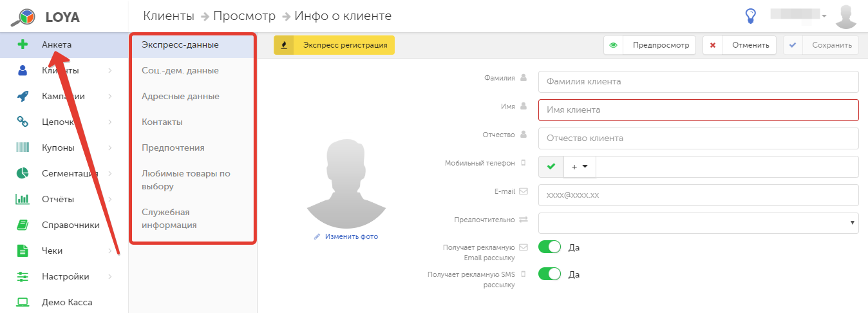Screen dimensions: 868x313
Task: Click the Фамилия клиента input field
Action: [699, 82]
